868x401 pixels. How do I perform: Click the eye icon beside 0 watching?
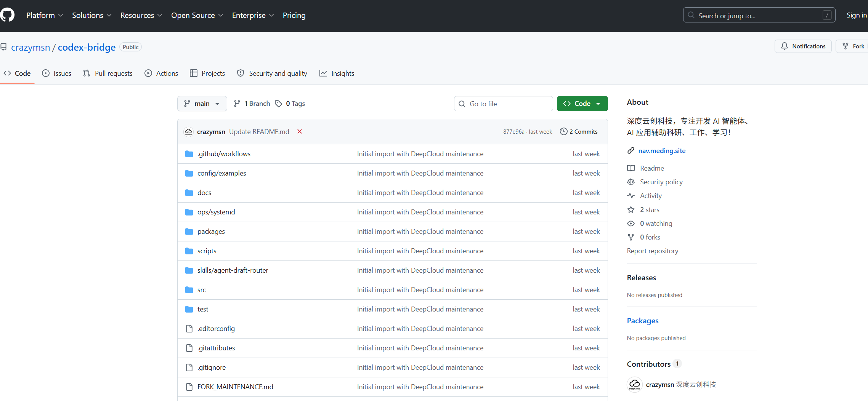(x=631, y=224)
